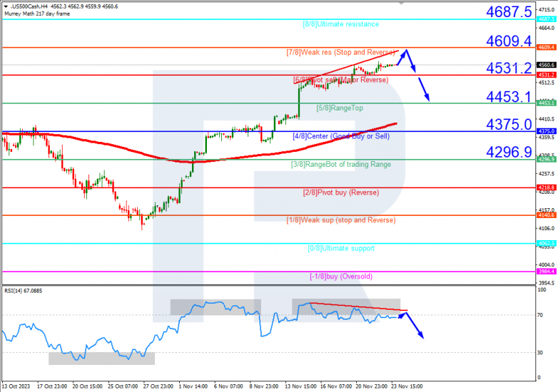Click the 3954.5 price axis value

(x=547, y=283)
